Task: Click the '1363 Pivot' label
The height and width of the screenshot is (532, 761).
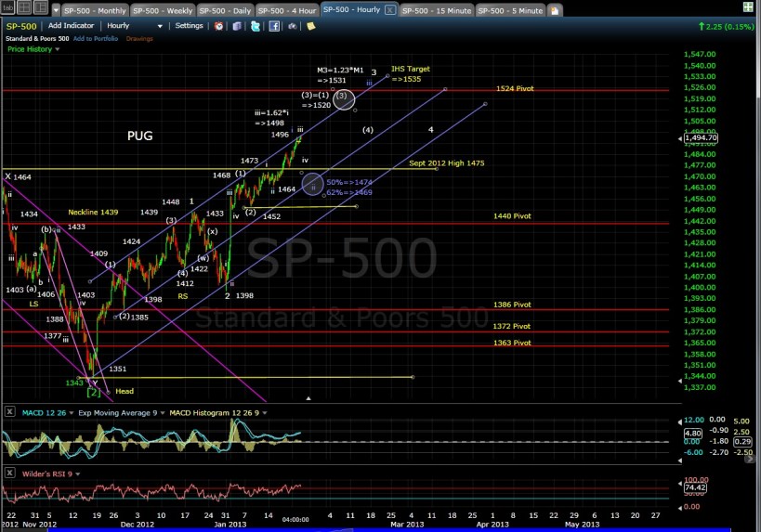Action: click(x=512, y=343)
